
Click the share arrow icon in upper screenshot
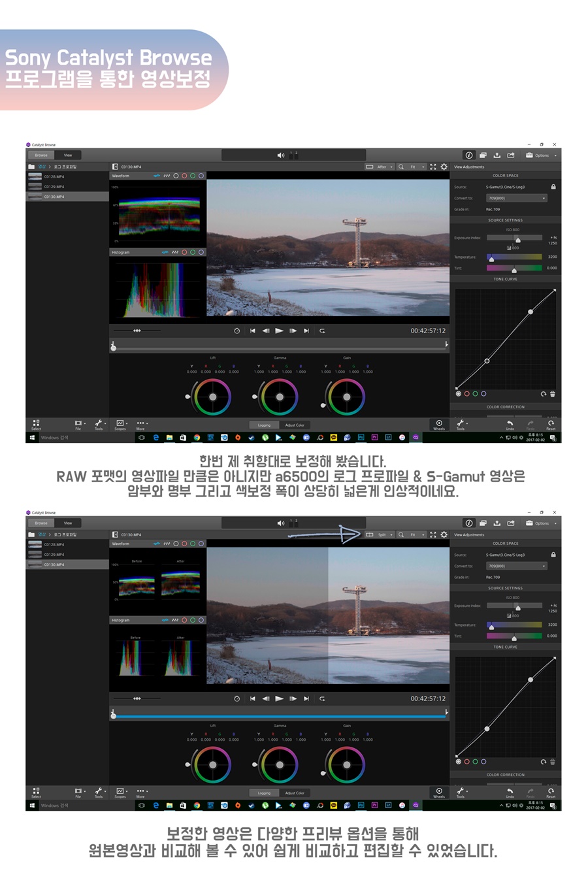click(511, 155)
